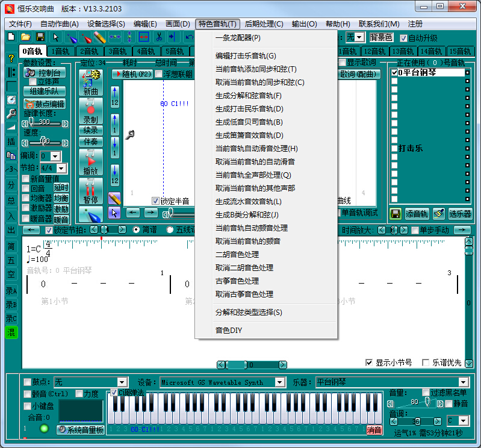Start recording with the 录制 button

(x=91, y=111)
